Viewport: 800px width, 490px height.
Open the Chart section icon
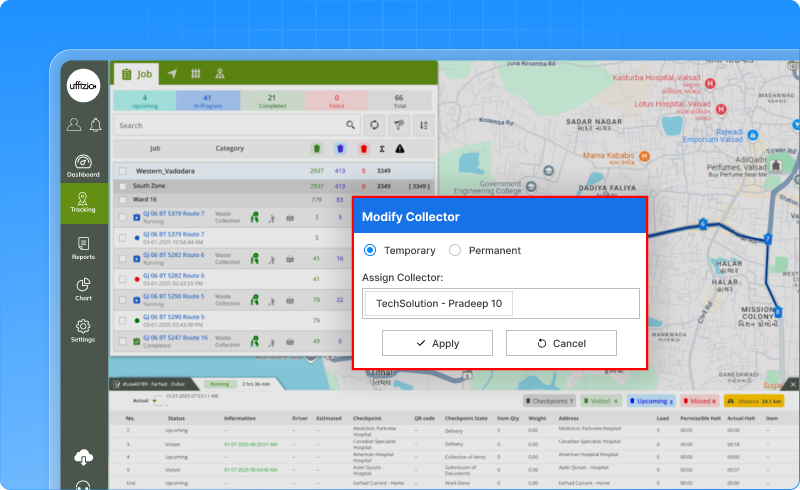(83, 289)
